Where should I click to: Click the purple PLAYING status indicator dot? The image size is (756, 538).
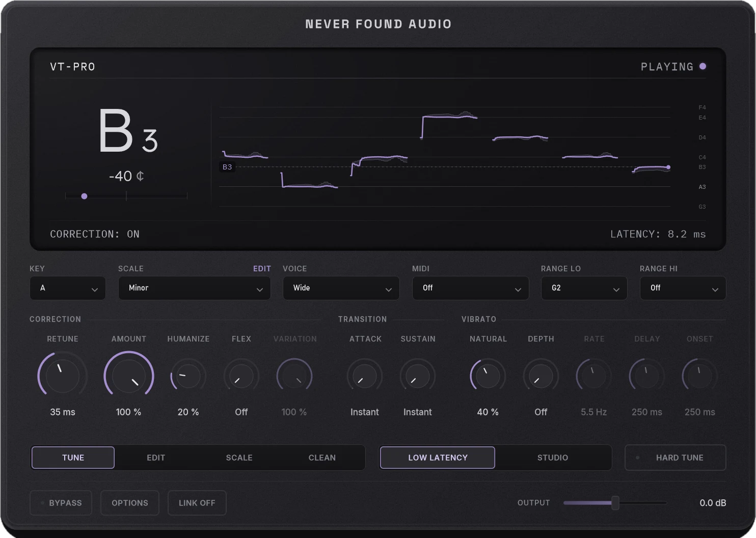pos(703,66)
